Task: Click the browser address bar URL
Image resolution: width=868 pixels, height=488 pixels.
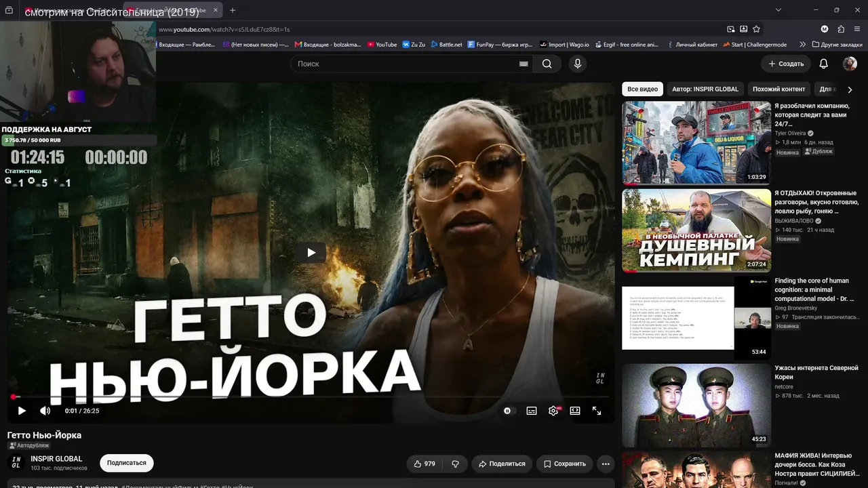Action: point(224,29)
